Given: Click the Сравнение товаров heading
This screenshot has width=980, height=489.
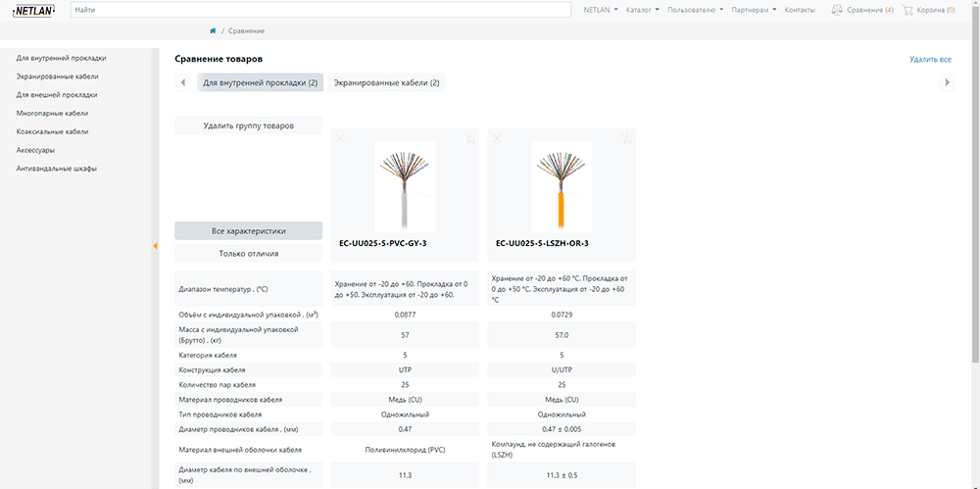Looking at the screenshot, I should [x=219, y=60].
